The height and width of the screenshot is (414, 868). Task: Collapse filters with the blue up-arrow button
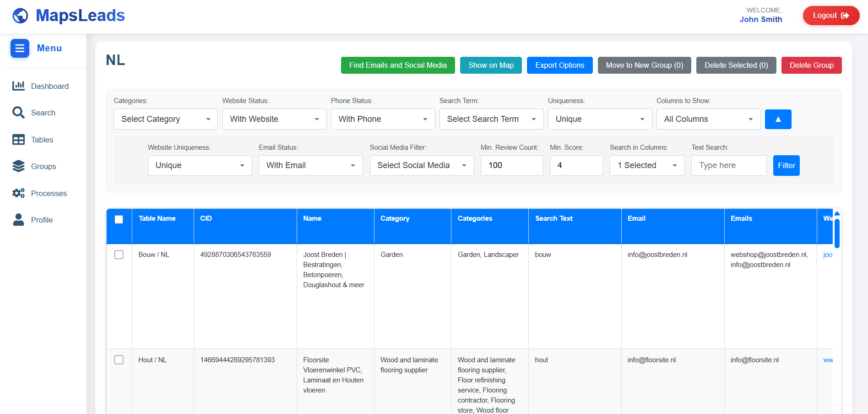tap(778, 119)
